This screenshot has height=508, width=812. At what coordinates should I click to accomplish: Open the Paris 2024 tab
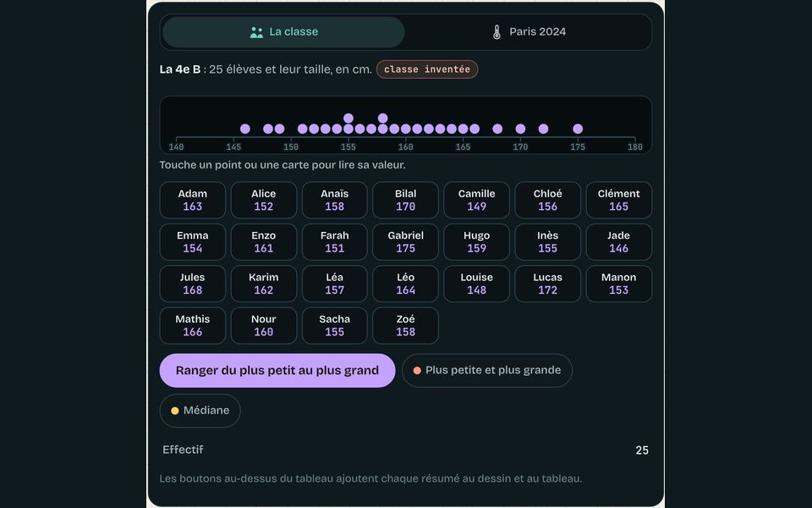[528, 32]
